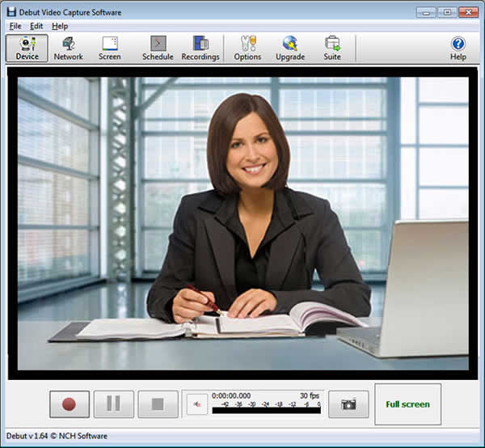
Task: Open the Recordings list
Action: (x=200, y=48)
